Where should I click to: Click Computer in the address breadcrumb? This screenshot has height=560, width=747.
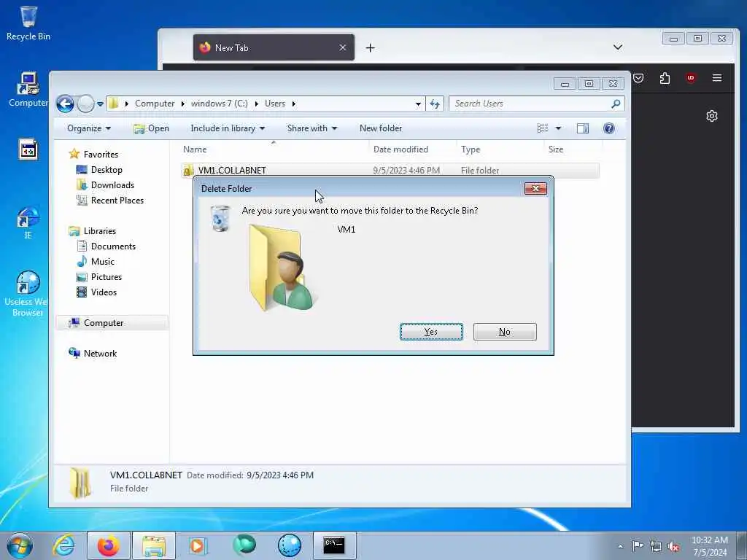[x=155, y=104]
